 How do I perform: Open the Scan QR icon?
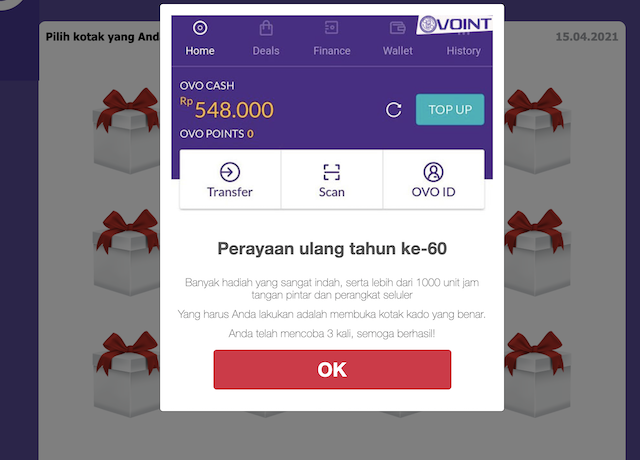coord(331,172)
